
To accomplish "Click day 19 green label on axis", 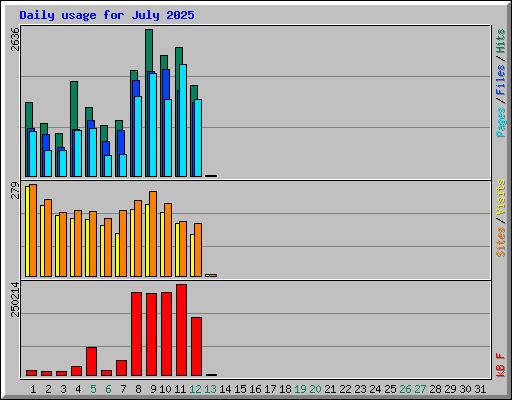I will pos(300,389).
